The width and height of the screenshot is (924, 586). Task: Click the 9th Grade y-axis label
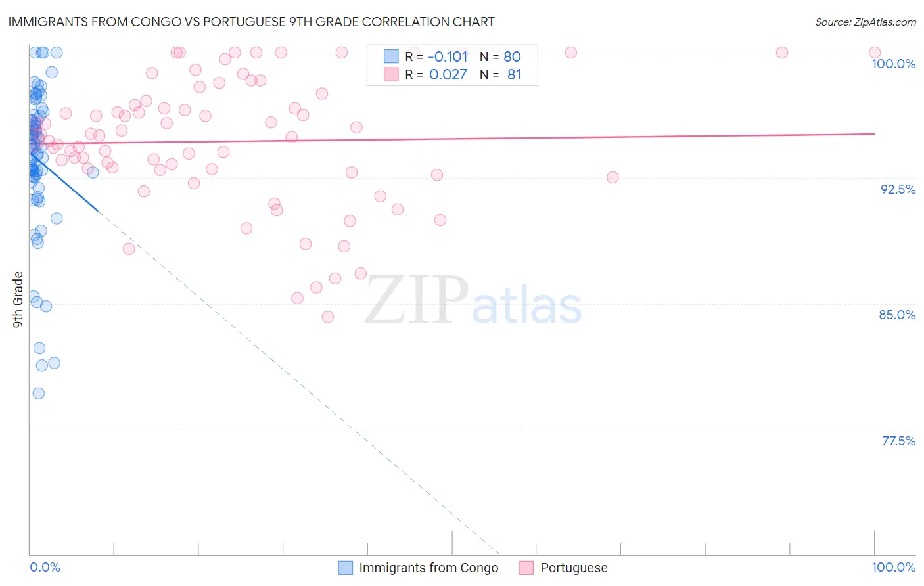pyautogui.click(x=18, y=300)
